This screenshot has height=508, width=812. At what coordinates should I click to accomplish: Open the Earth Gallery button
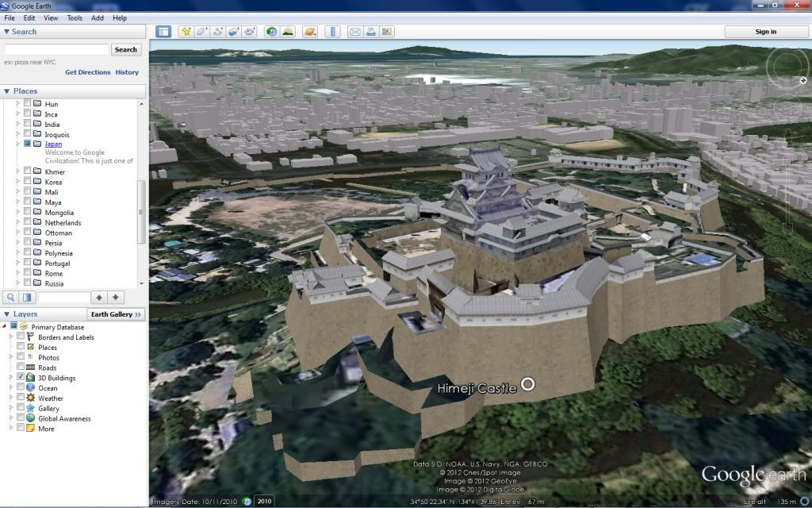116,314
